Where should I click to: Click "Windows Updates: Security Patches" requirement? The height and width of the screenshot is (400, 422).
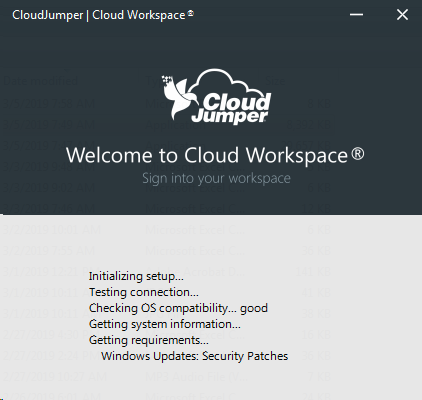pyautogui.click(x=195, y=356)
